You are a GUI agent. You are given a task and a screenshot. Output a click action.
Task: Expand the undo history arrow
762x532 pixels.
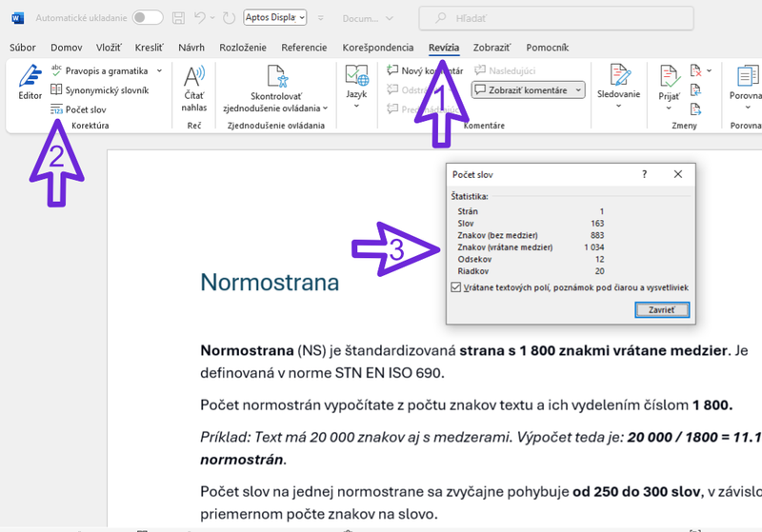(x=212, y=18)
